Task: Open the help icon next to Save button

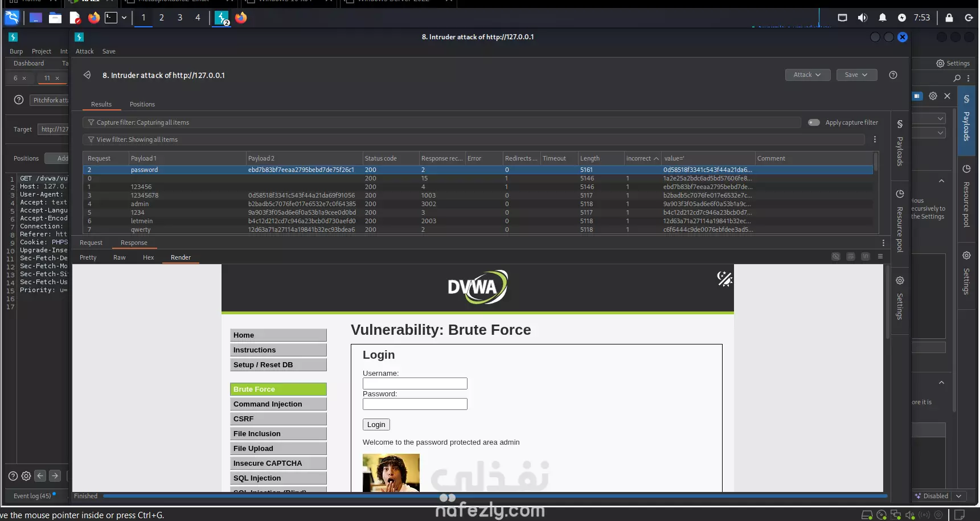Action: pos(893,75)
